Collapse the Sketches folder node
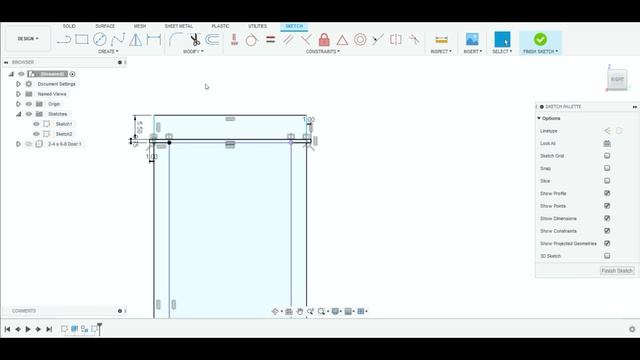Image resolution: width=640 pixels, height=360 pixels. tap(18, 114)
